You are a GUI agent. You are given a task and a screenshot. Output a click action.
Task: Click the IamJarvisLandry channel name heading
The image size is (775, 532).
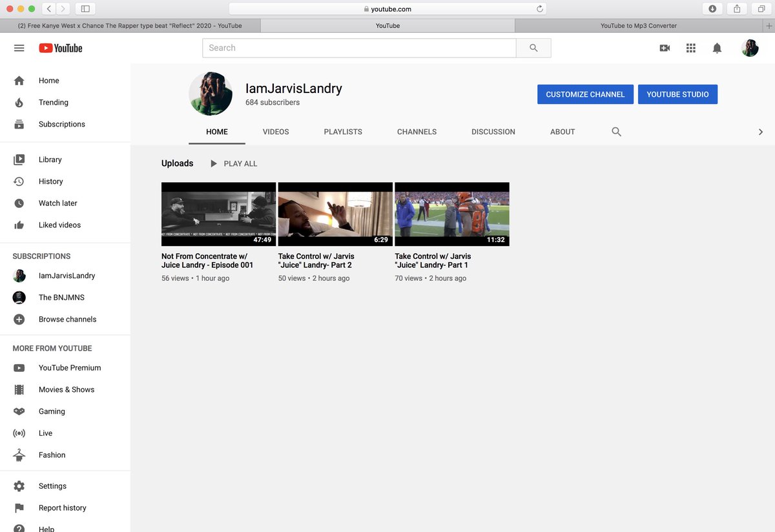[294, 88]
